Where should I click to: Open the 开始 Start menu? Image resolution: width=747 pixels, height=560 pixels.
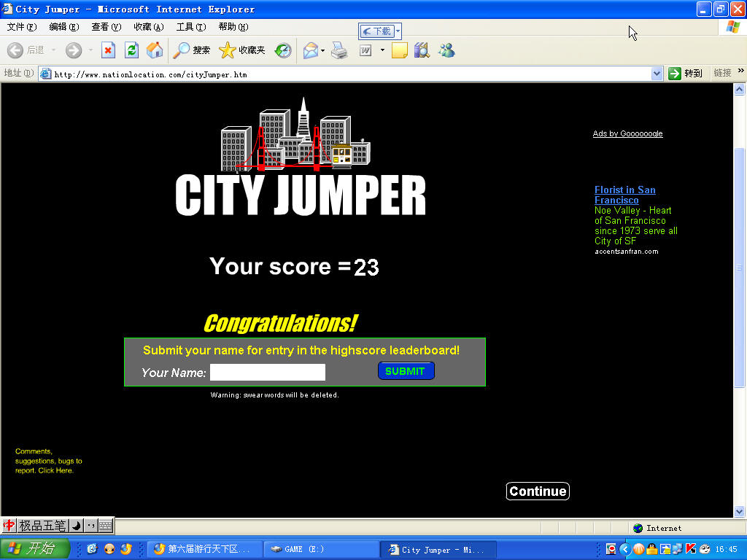tap(34, 548)
